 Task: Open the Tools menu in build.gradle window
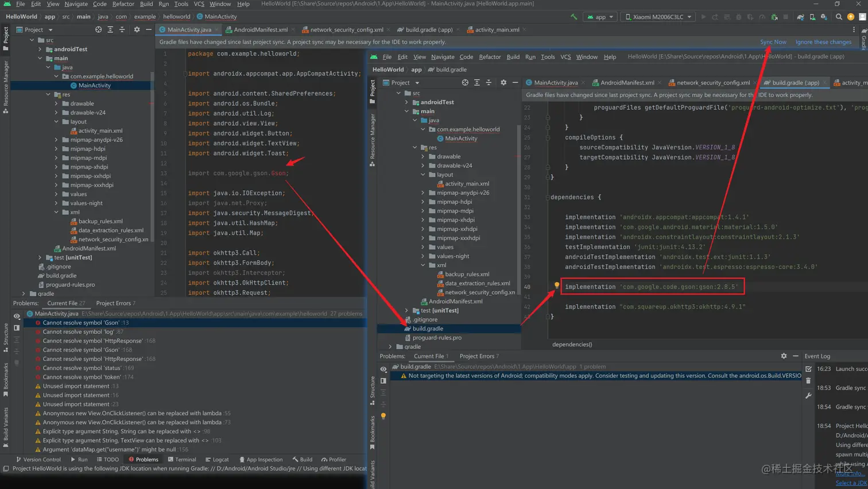[x=548, y=57]
